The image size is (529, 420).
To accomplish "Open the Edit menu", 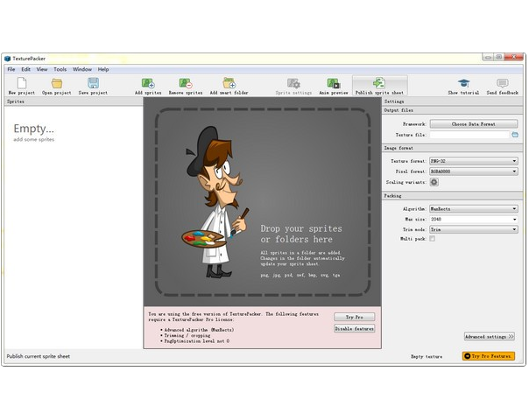I will click(26, 69).
